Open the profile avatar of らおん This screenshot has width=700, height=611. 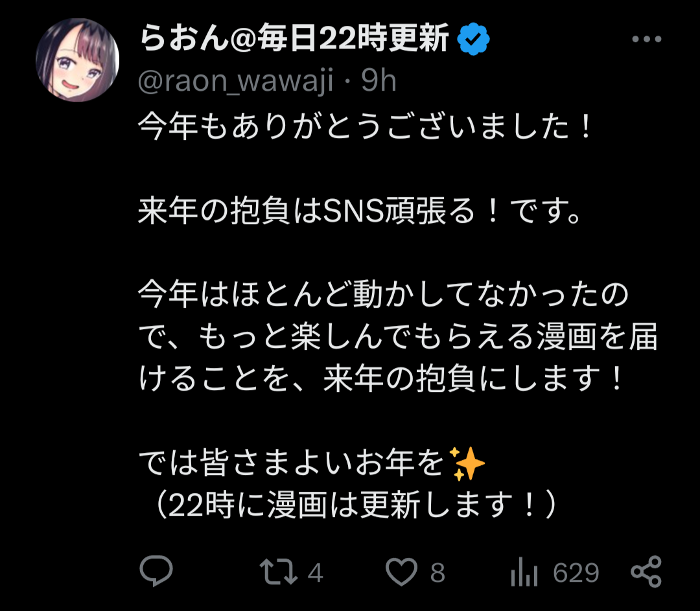[x=77, y=60]
